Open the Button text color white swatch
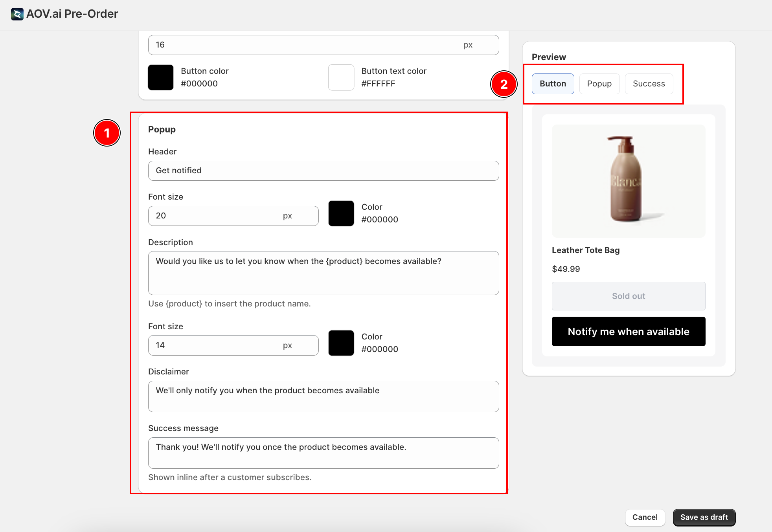Image resolution: width=772 pixels, height=532 pixels. tap(341, 77)
